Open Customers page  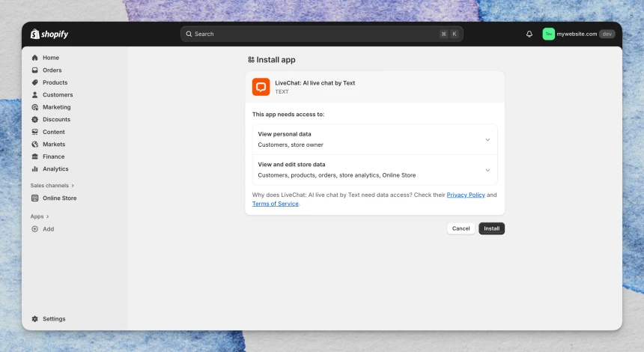58,95
